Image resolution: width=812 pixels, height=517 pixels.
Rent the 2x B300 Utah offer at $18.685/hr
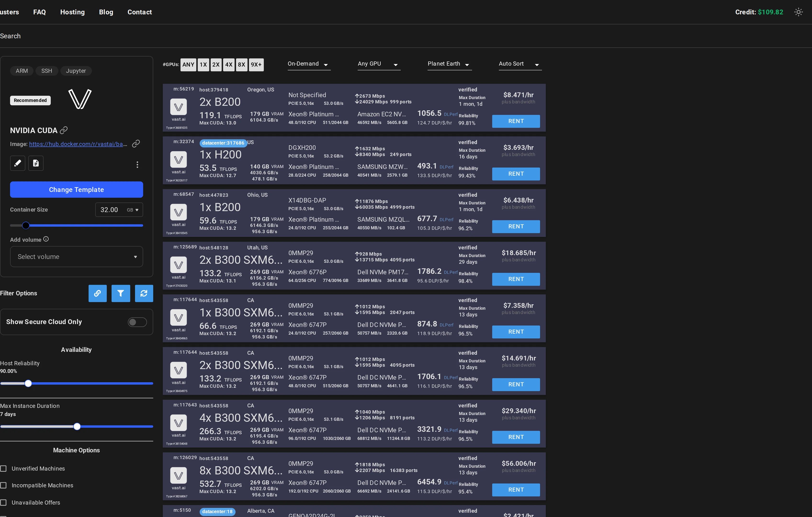pyautogui.click(x=516, y=279)
